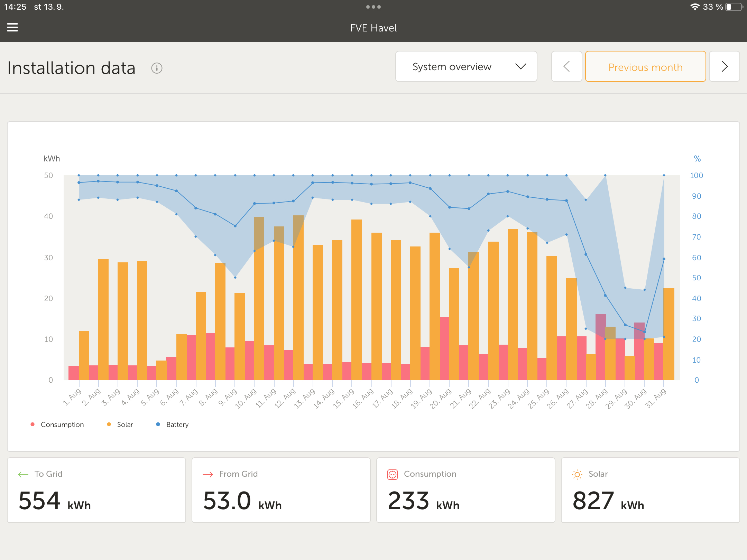Click the Previous month period button
Screen dimensions: 747x560
(x=645, y=66)
